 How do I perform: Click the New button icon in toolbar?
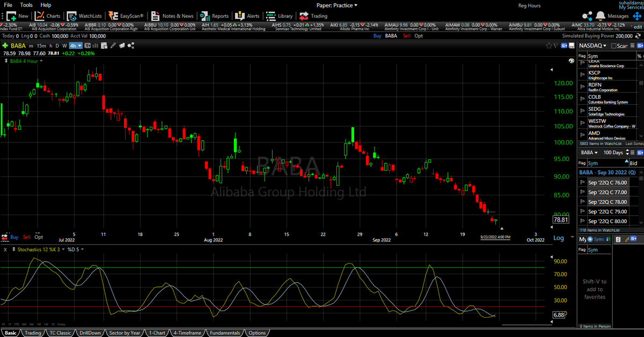10,16
